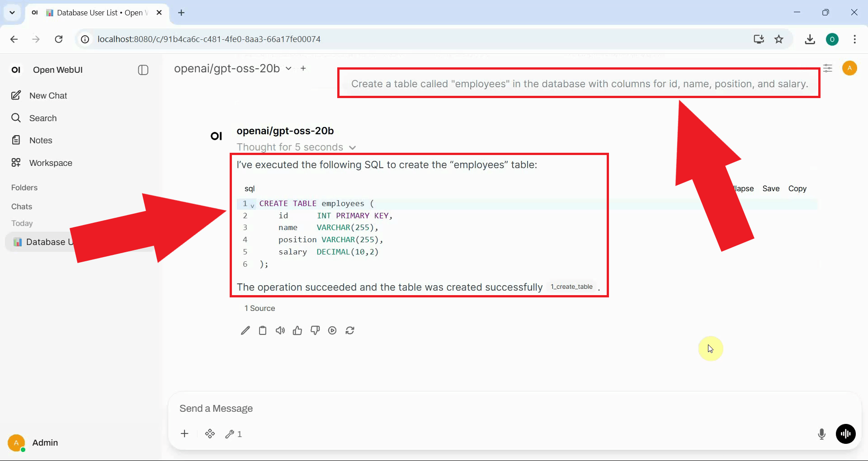Reload the browser page

point(59,39)
